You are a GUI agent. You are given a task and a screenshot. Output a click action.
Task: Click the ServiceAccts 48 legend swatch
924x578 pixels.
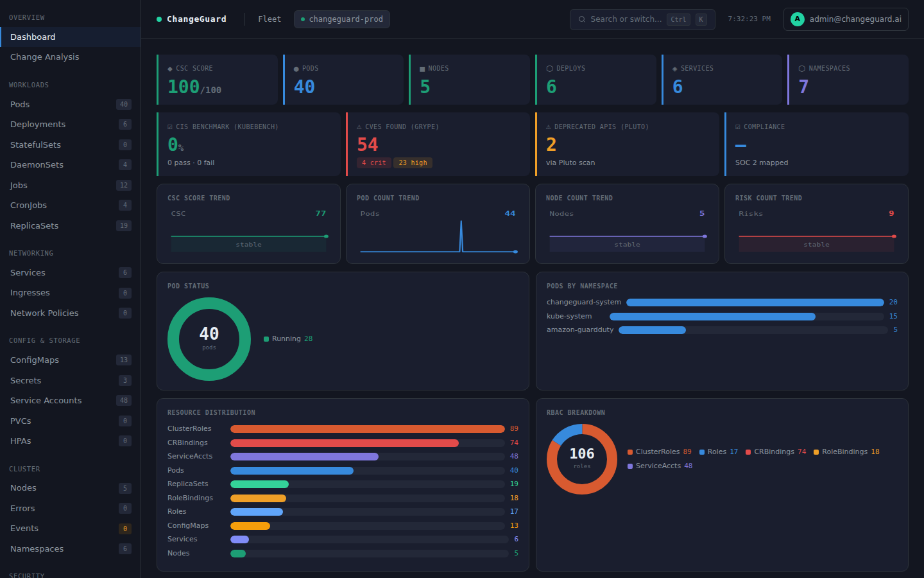(x=630, y=466)
